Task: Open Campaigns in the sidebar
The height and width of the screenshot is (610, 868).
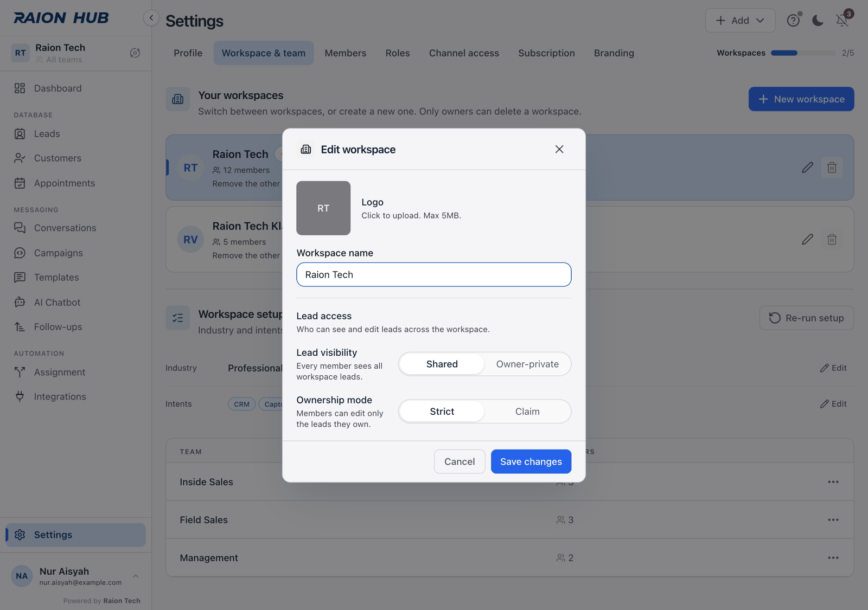Action: 75,253
